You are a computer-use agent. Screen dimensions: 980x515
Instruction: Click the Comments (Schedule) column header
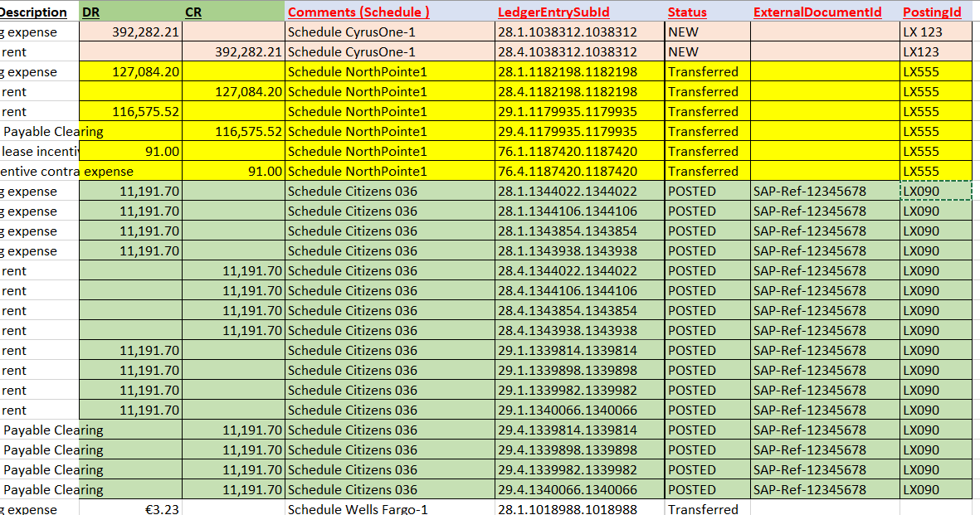tap(390, 12)
